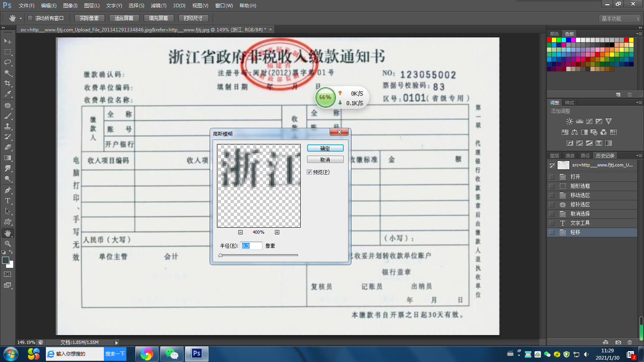Switch to the 图层 tab
The width and height of the screenshot is (644, 362).
pyautogui.click(x=555, y=156)
